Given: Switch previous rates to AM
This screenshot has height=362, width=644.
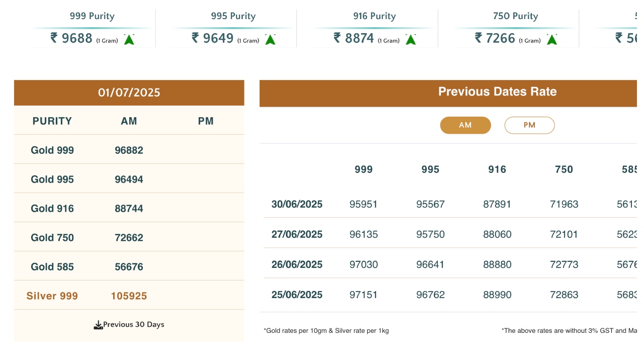Looking at the screenshot, I should point(465,125).
